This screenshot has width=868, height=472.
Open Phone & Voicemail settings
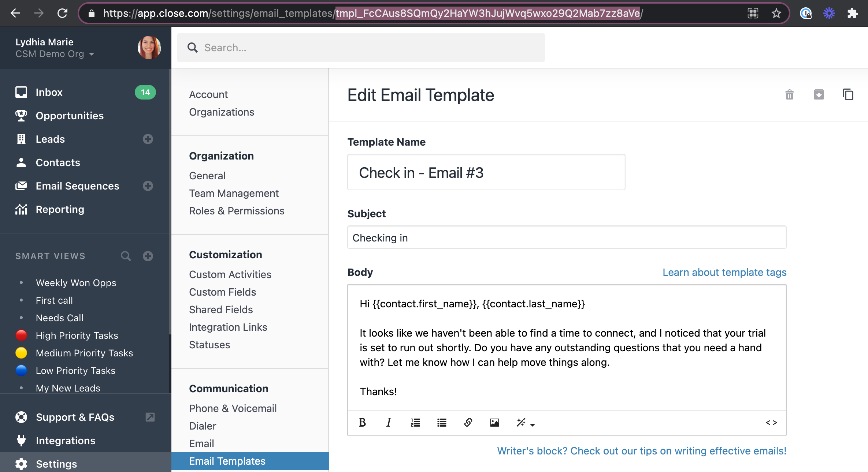coord(233,408)
